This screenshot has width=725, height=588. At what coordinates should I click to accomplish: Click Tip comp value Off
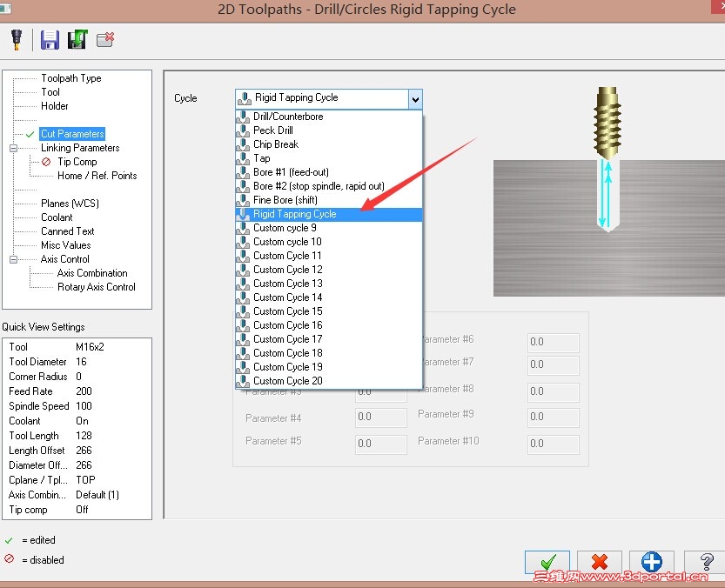pos(82,510)
